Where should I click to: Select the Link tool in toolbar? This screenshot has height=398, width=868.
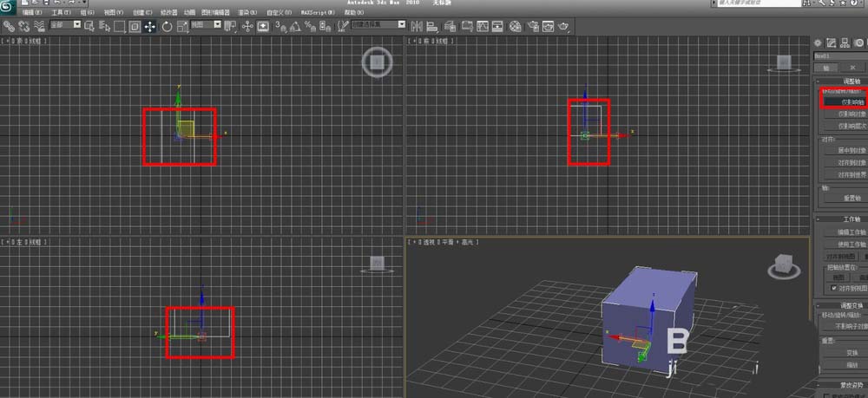coord(10,26)
